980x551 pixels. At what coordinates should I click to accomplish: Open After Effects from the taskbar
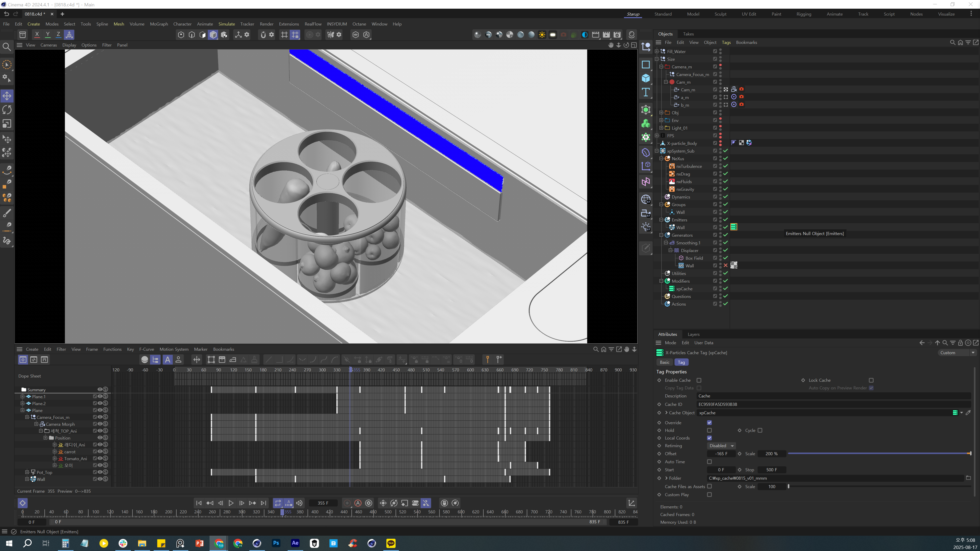pos(295,543)
